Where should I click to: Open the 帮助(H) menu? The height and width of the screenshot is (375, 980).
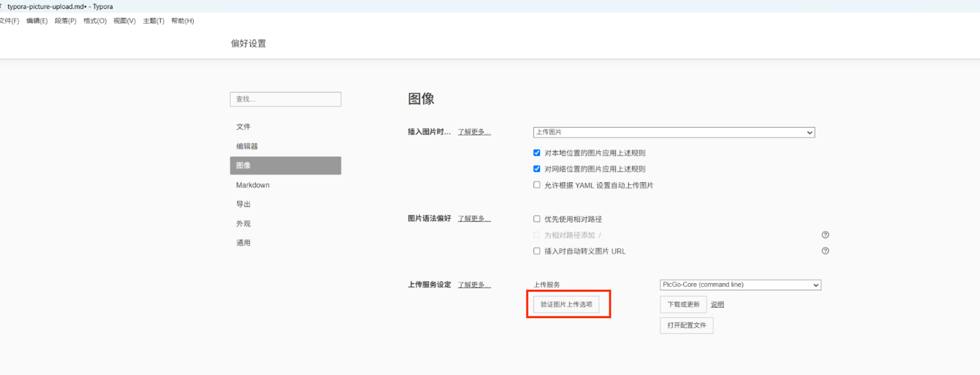point(182,21)
